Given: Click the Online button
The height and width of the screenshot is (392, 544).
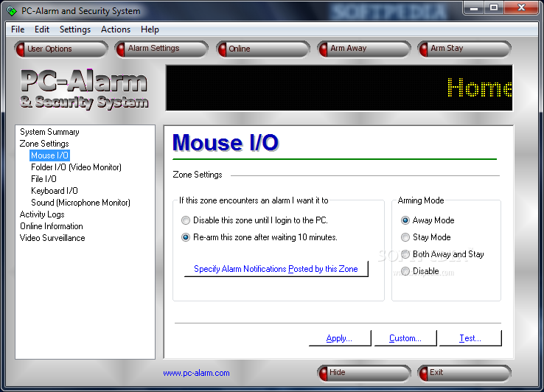Looking at the screenshot, I should coord(262,49).
